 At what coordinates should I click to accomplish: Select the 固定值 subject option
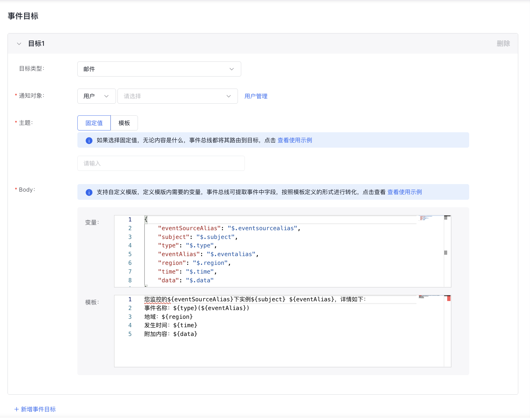pos(94,123)
